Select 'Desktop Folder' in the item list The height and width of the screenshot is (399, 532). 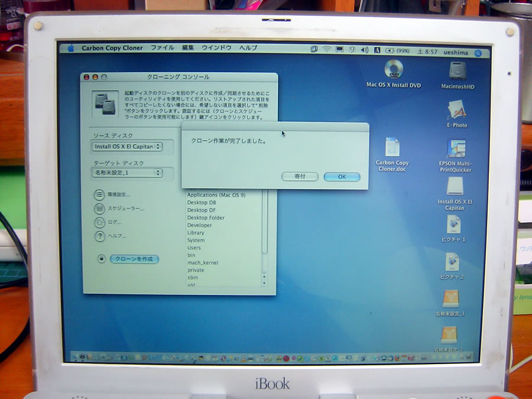pyautogui.click(x=206, y=218)
